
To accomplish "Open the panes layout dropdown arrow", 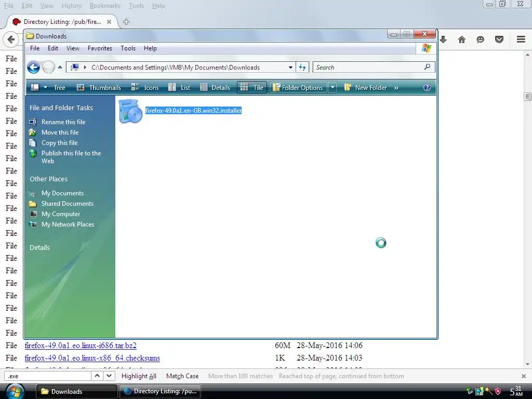I will (46, 87).
